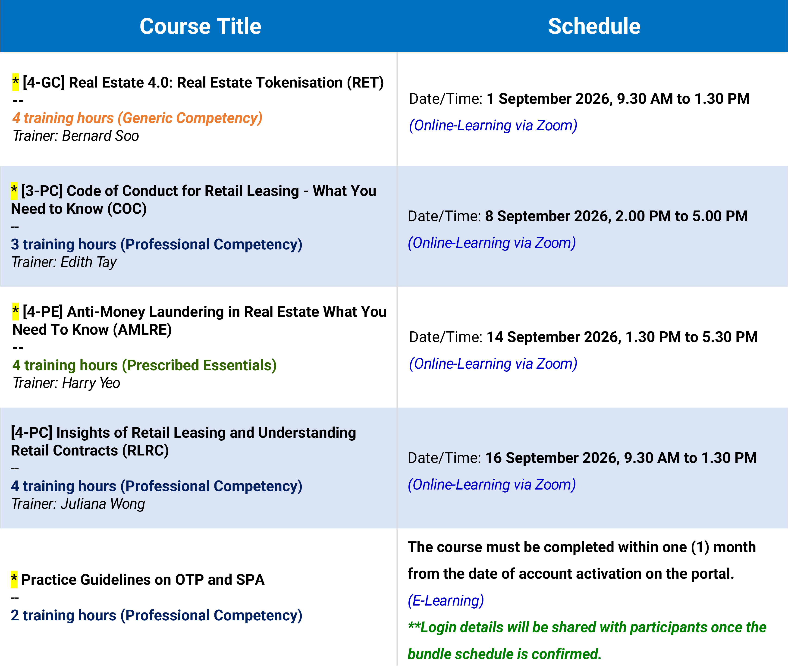Viewport: 788px width, 672px height.
Task: Click orange 4 training hours Generic Competency text
Action: (137, 118)
